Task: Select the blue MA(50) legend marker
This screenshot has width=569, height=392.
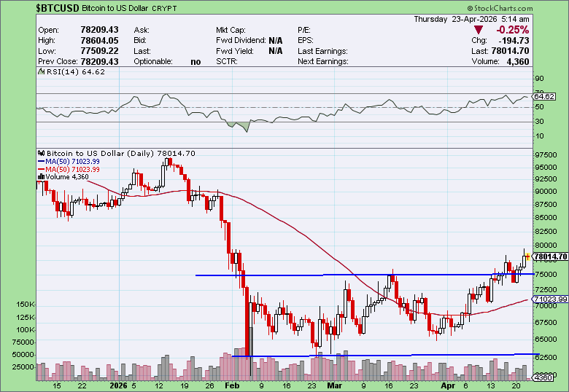Action: click(x=42, y=161)
